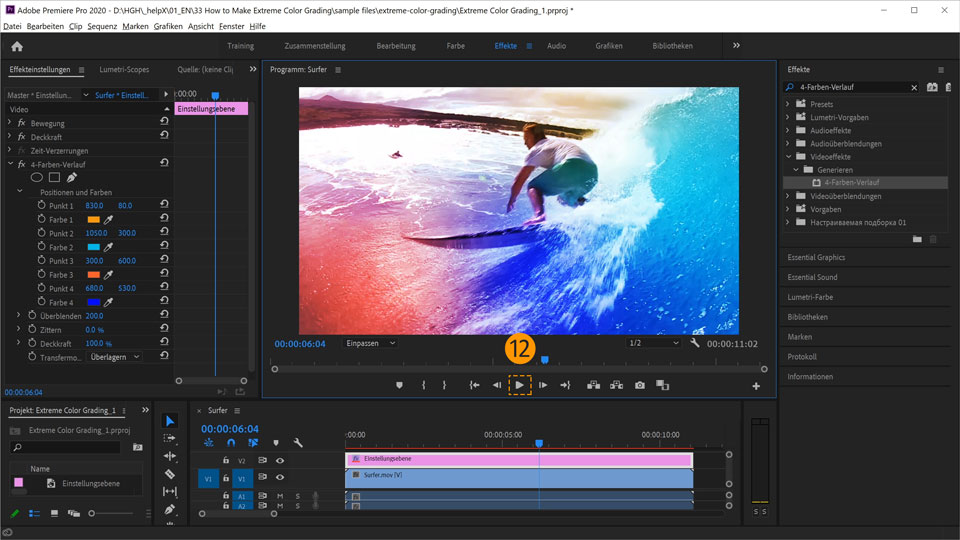Mark in point in Program monitor
The image size is (960, 540).
point(424,385)
